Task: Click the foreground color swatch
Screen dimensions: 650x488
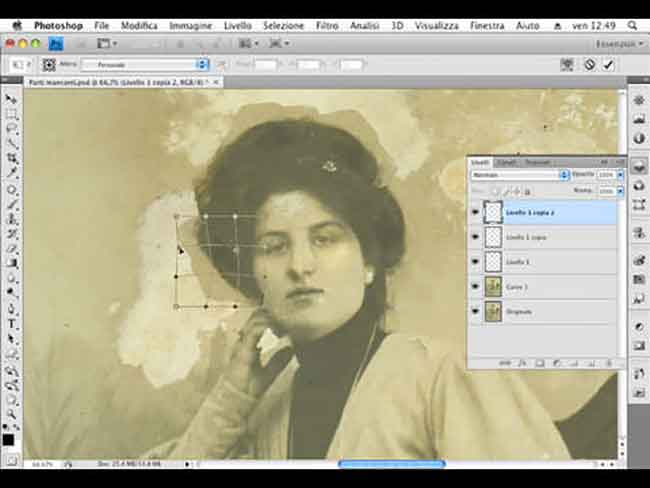Action: click(8, 440)
